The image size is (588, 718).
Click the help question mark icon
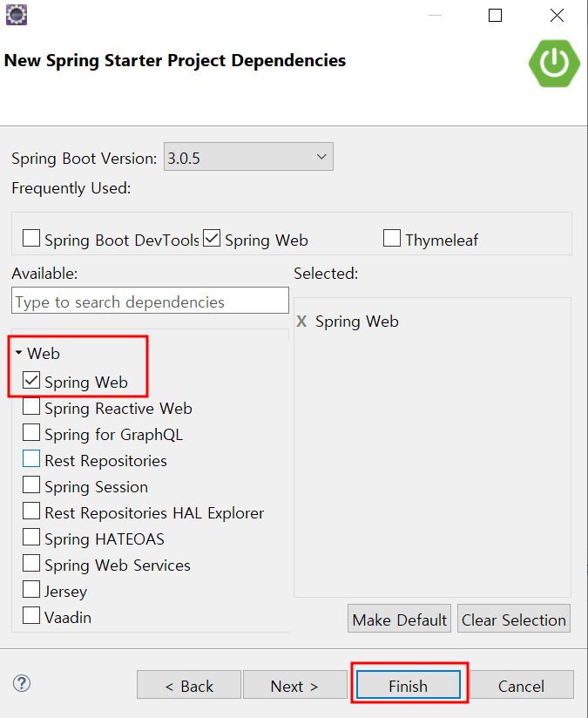coord(22,683)
